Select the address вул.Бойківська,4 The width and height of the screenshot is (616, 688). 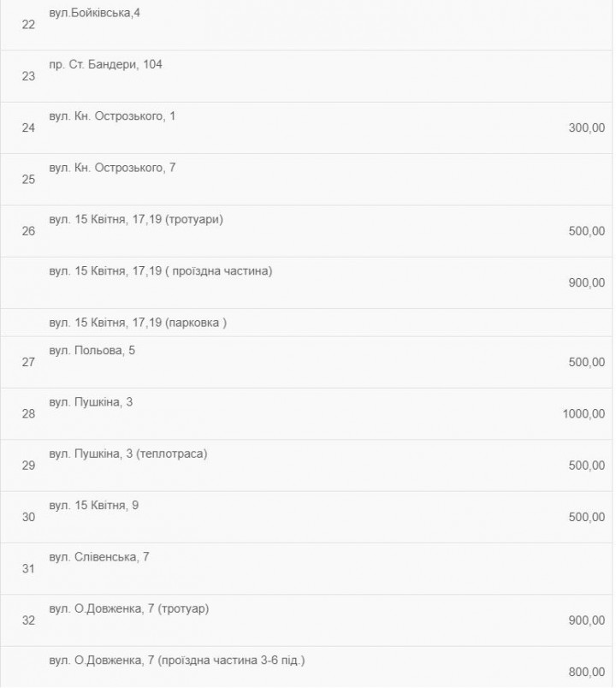point(94,13)
